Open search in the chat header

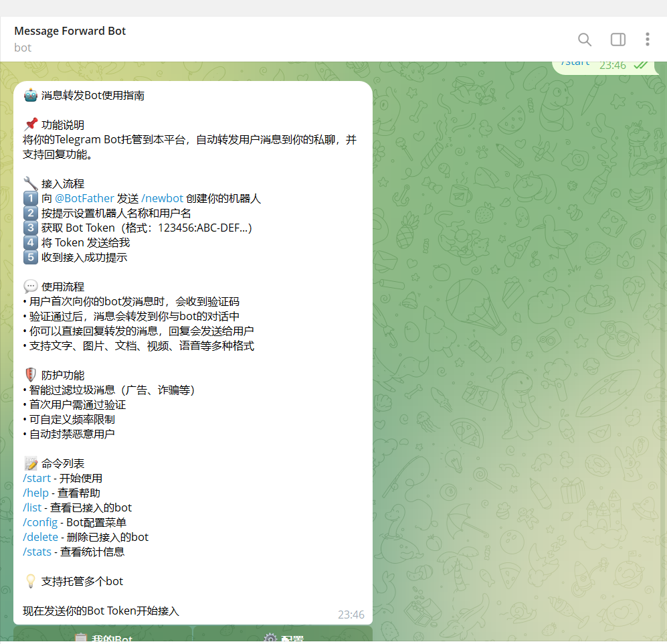tap(585, 39)
